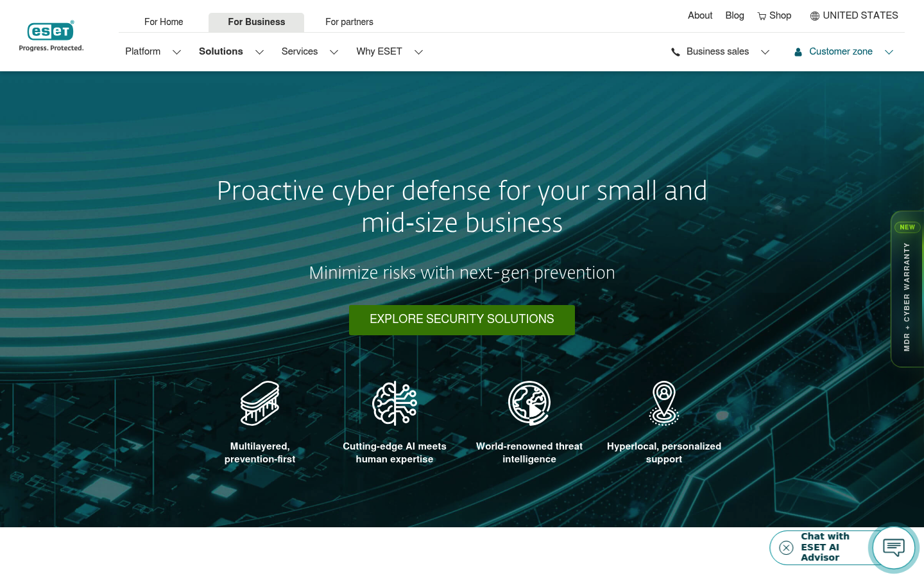Click the Multilayered, prevention-first label
The width and height of the screenshot is (924, 578).
260,453
